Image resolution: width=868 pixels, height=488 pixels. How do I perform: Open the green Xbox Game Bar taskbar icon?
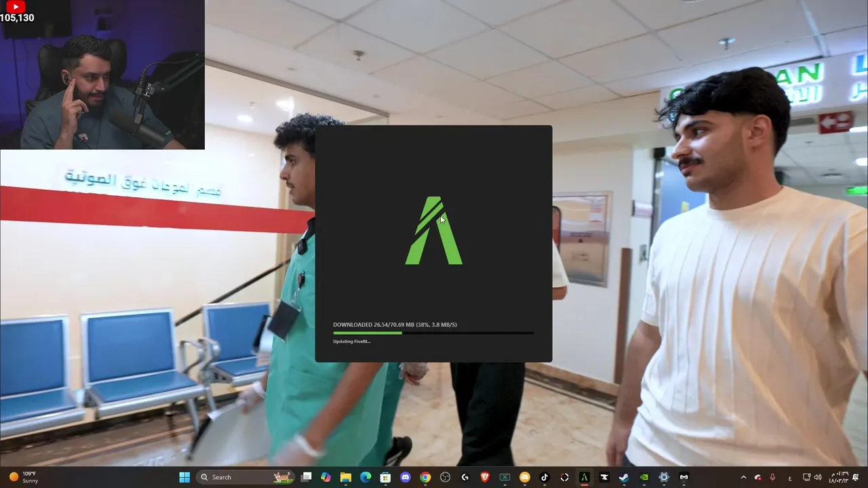505,477
